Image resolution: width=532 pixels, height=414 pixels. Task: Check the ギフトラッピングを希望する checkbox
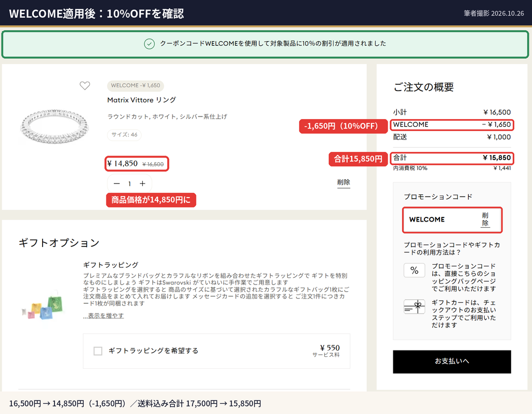coord(98,351)
